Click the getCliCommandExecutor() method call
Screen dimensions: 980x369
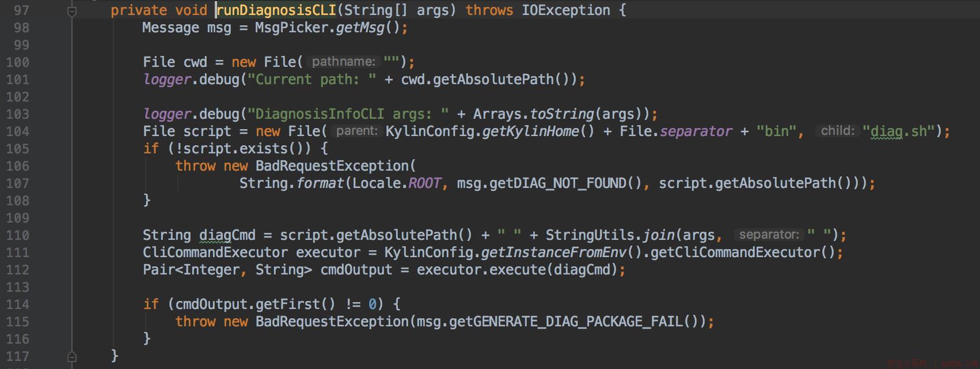(743, 253)
